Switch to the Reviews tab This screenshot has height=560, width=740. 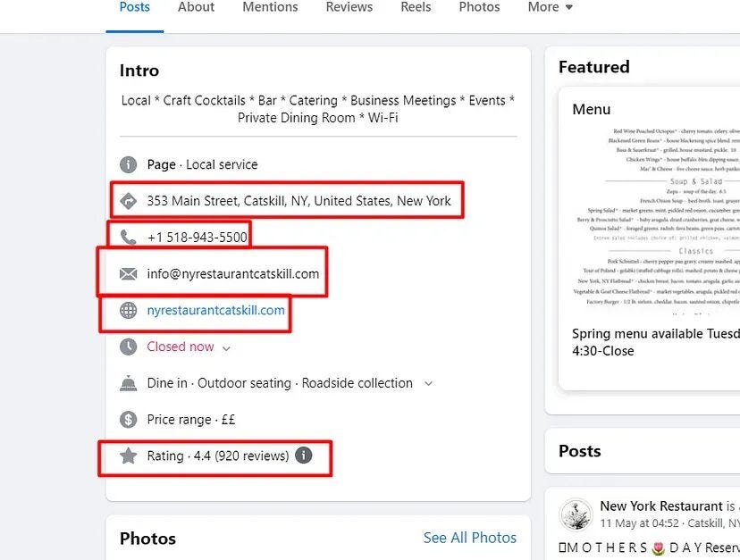point(349,7)
